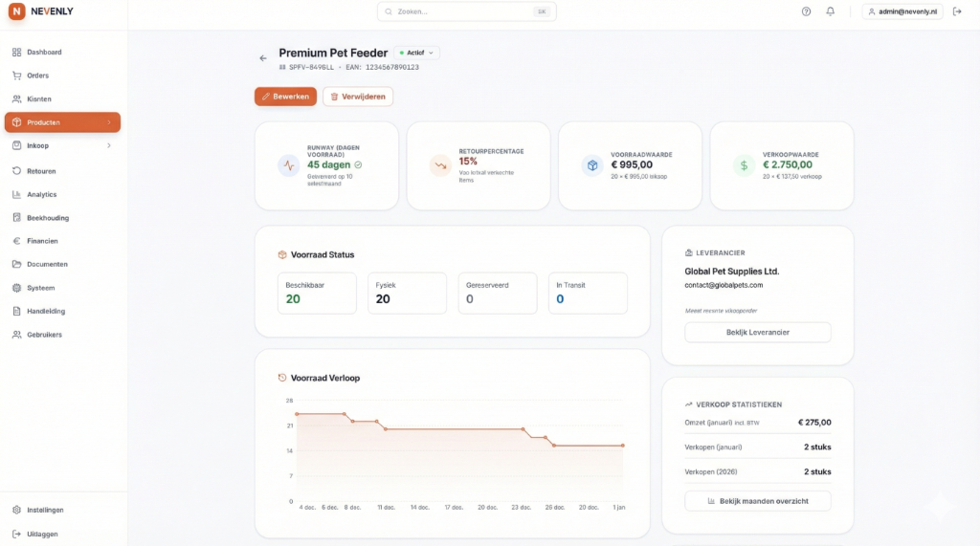This screenshot has height=546, width=980.
Task: Click the Boekhouding calculator icon
Action: click(x=17, y=218)
